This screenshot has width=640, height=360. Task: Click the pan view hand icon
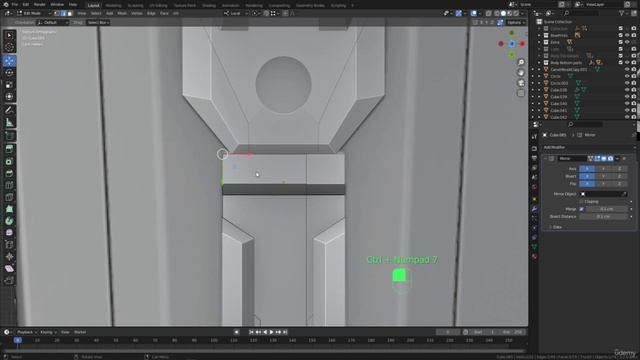(521, 73)
